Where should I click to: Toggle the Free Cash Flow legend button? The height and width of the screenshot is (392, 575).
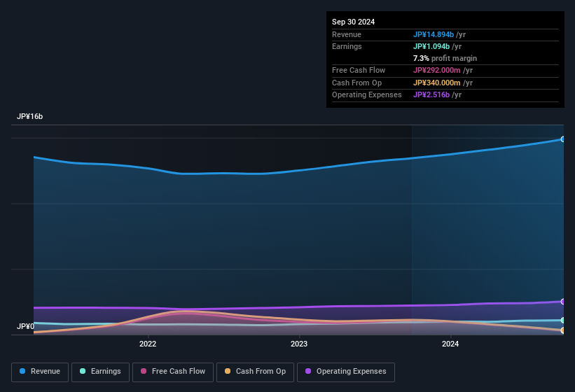tap(173, 372)
